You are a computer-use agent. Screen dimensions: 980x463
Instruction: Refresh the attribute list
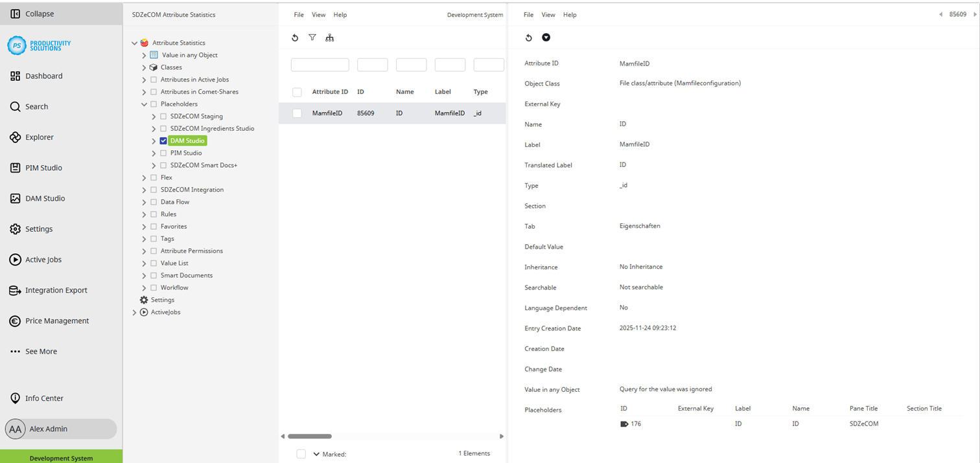point(295,38)
